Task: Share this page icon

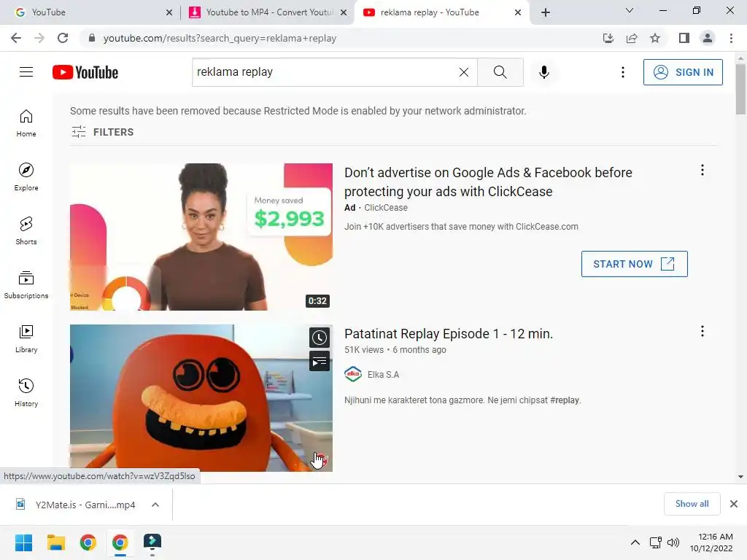Action: (x=632, y=38)
